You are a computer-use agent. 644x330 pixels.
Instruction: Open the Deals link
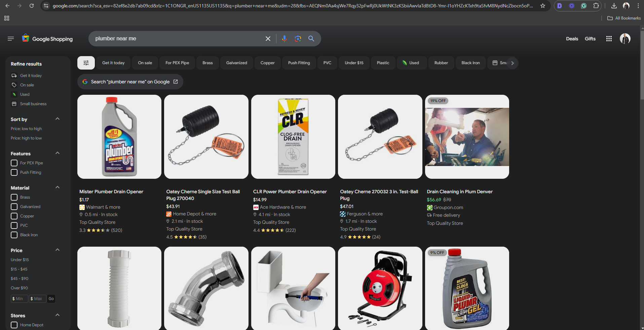click(572, 39)
